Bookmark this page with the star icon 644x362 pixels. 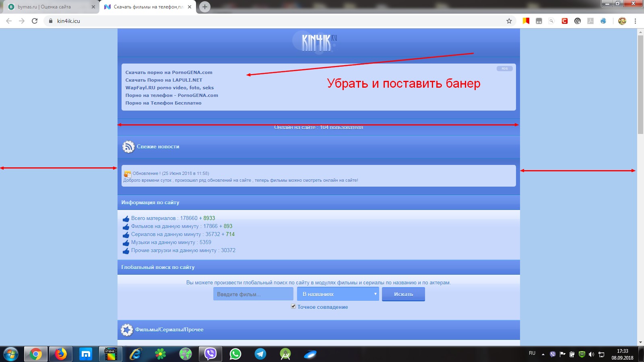point(509,21)
